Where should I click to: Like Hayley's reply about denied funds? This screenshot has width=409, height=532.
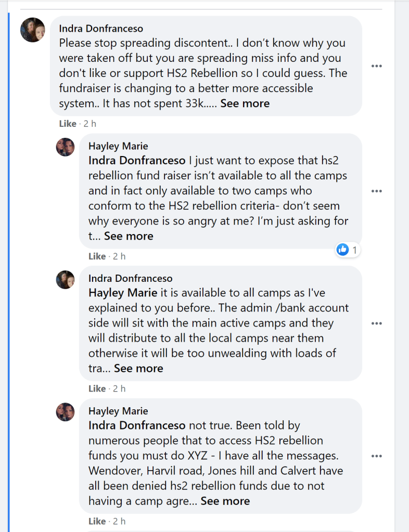(97, 521)
